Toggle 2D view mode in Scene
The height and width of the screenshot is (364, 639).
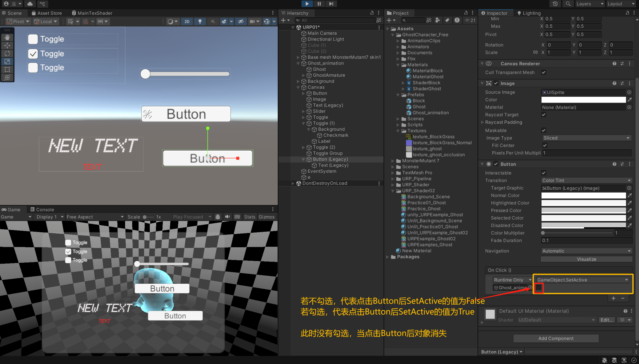187,21
